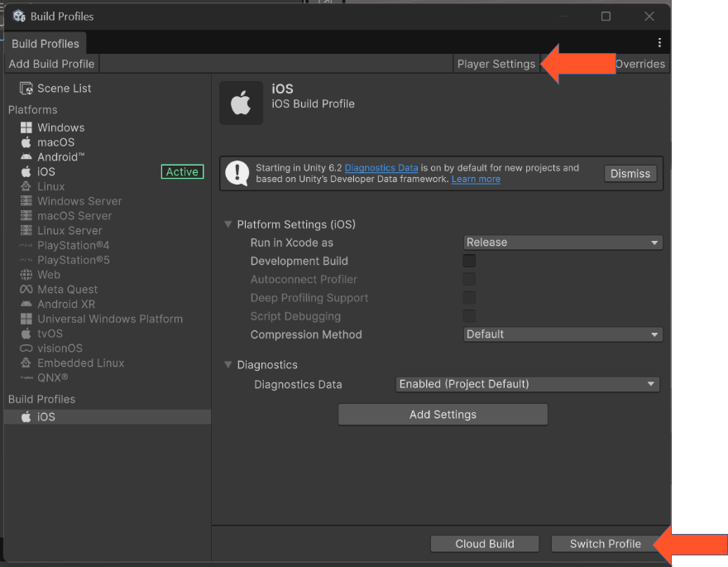Toggle the Autoconnect Profiler checkbox

469,279
